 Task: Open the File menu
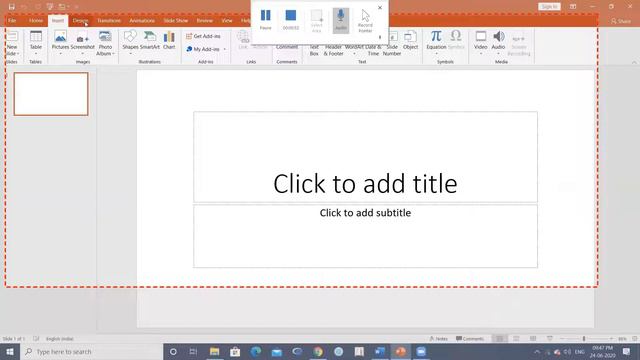(12, 20)
